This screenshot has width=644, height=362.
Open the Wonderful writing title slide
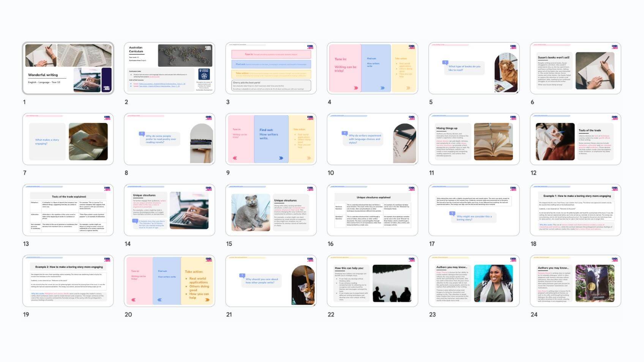coord(68,68)
